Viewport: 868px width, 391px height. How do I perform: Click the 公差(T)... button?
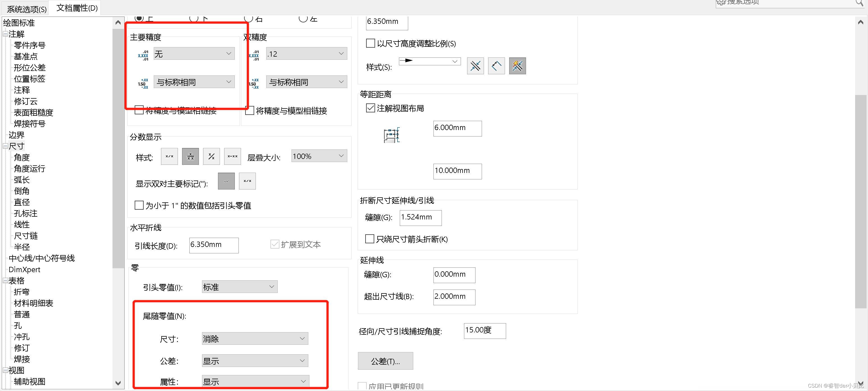click(385, 361)
